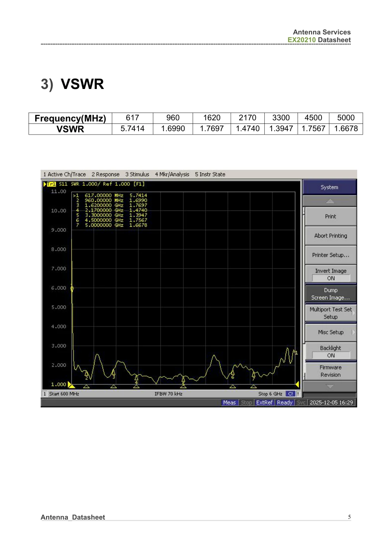Select marker 3 row 1.6200000 GHz
Screen dimensions: 392x554
110,205
